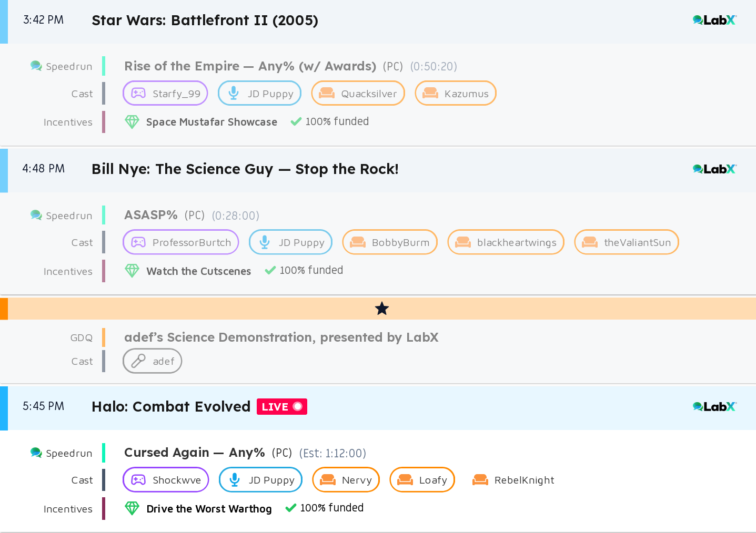Image resolution: width=756 pixels, height=533 pixels.
Task: Open the Star Wars: Battlefront II (2005) title
Action: click(x=205, y=20)
